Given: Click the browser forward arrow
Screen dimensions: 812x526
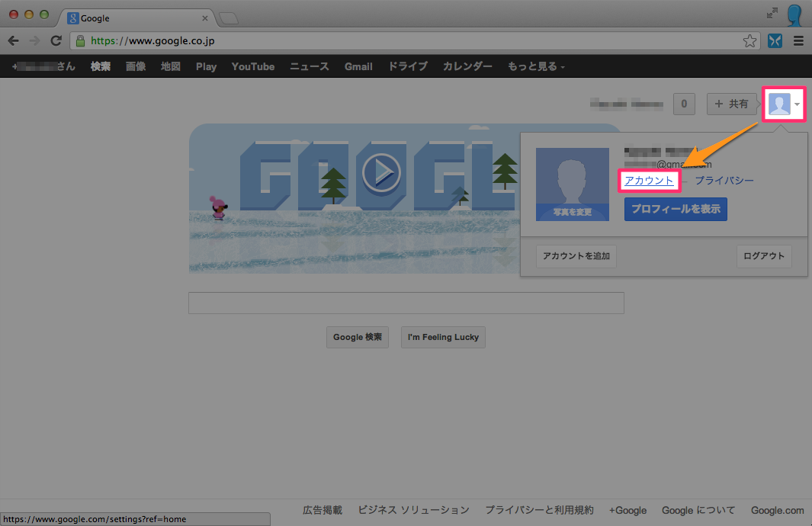Looking at the screenshot, I should pos(35,41).
